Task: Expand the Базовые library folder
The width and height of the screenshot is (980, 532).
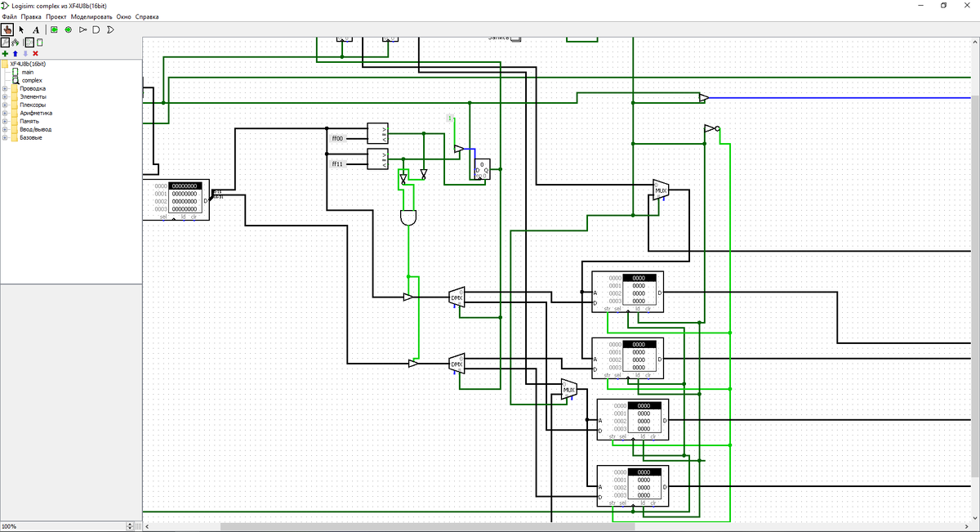Action: coord(5,137)
